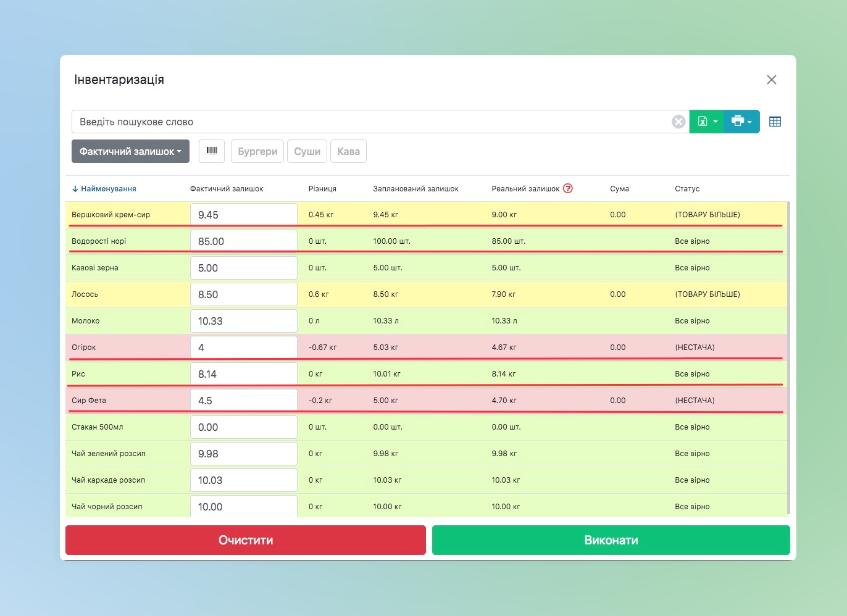The image size is (847, 616).
Task: Click the Сир Фета quantity input
Action: coord(243,401)
